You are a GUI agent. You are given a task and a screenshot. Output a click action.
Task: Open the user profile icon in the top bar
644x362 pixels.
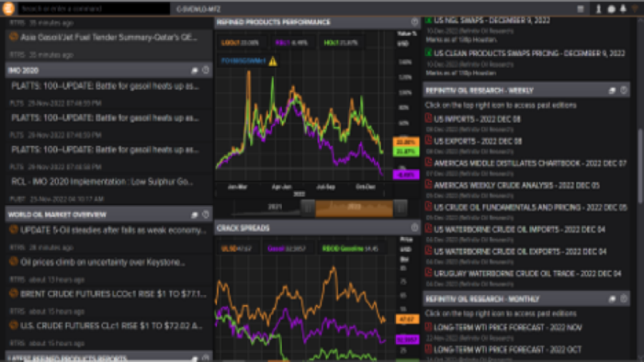[x=598, y=9]
